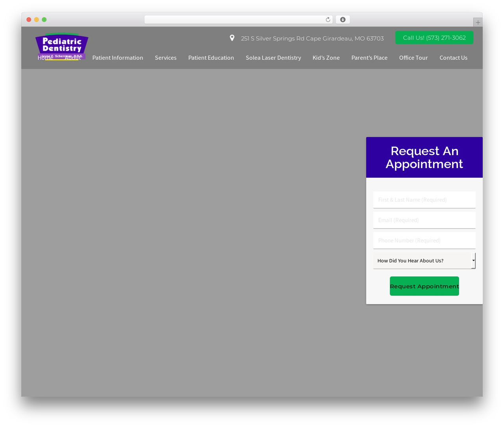View the Office Tour page
The height and width of the screenshot is (427, 504).
(x=413, y=58)
